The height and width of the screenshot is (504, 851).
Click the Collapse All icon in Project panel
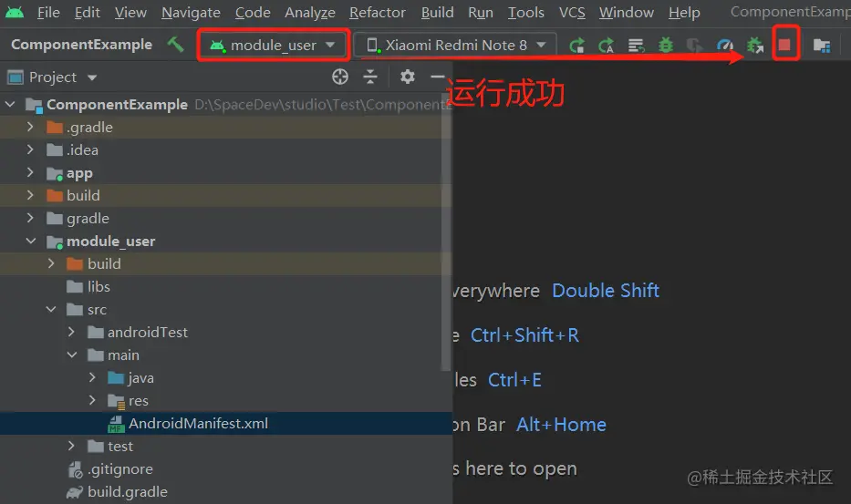point(370,77)
